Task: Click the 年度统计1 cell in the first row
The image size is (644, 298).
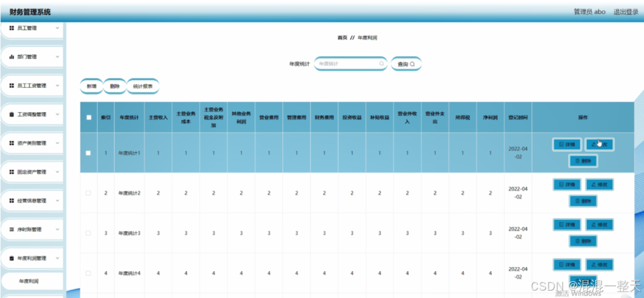Action: [x=129, y=153]
